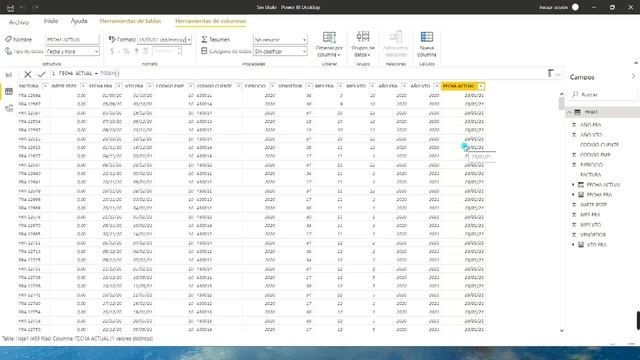This screenshot has height=360, width=640.
Task: Select the VENDEDOR field in Campos
Action: [x=593, y=235]
